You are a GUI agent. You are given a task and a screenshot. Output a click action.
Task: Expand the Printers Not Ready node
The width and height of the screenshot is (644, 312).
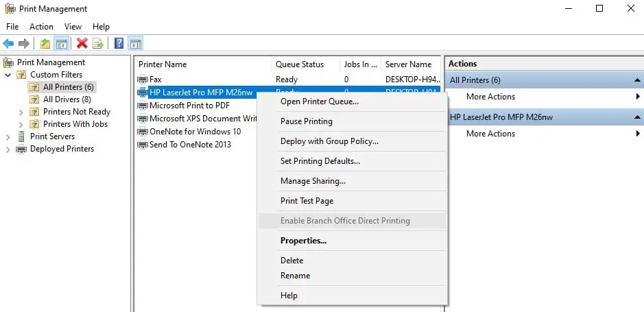click(x=21, y=112)
